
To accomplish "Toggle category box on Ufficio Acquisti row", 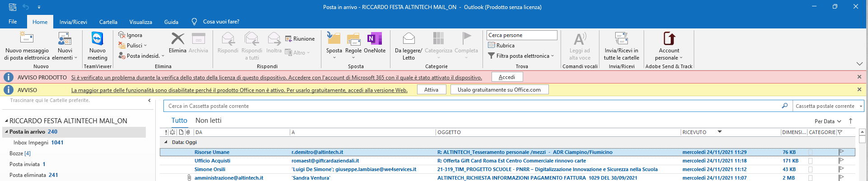I will [811, 161].
